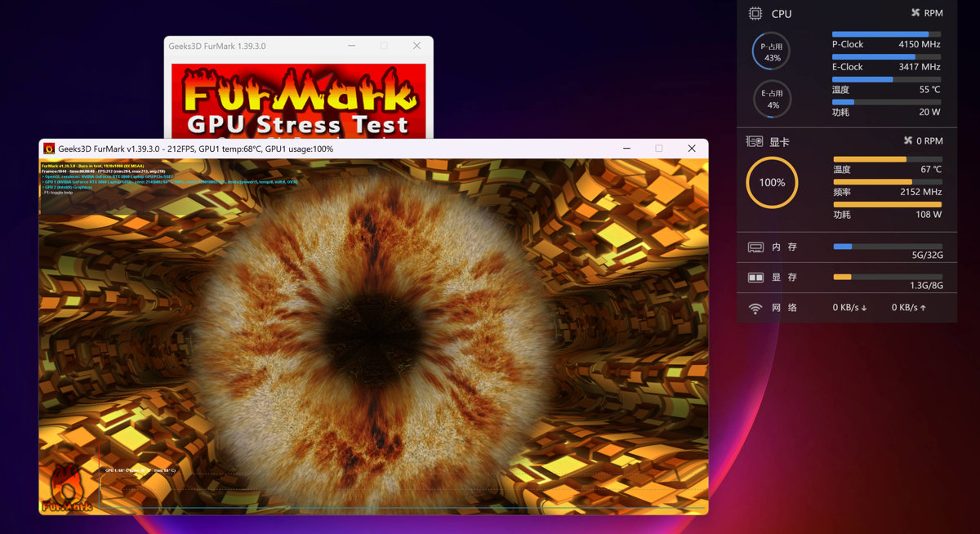Click the P-Clock progress bar
The image size is (980, 534).
(x=887, y=33)
